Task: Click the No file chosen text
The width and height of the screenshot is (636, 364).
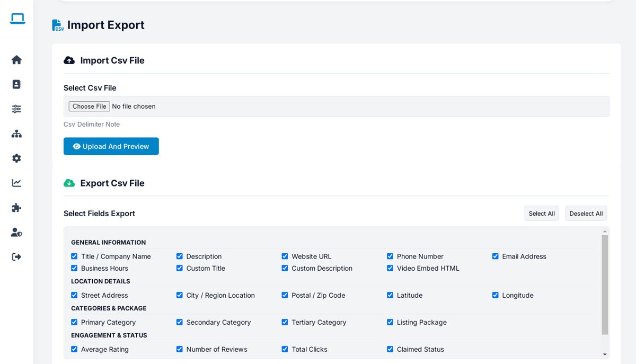Action: coord(134,106)
